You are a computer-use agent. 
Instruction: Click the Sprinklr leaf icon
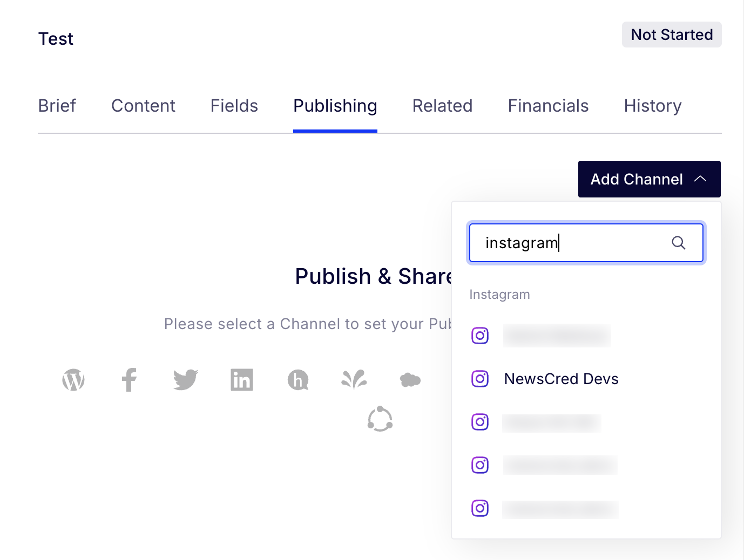[354, 380]
